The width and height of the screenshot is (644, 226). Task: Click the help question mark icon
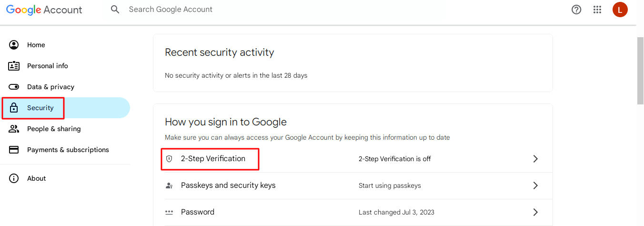576,10
